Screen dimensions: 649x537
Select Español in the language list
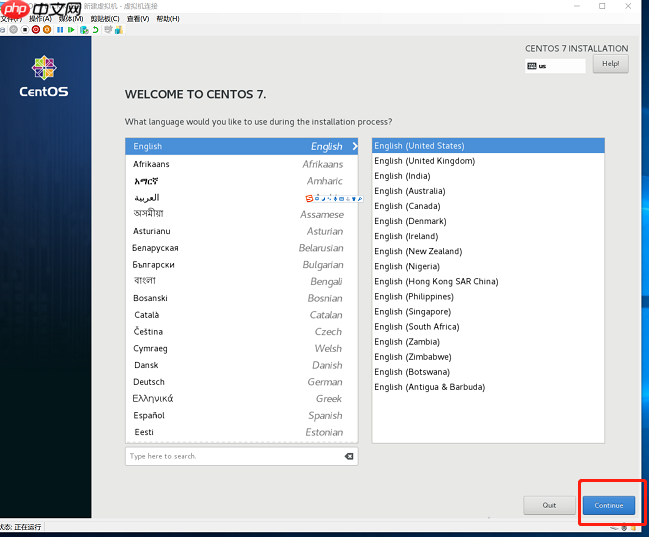pyautogui.click(x=242, y=415)
